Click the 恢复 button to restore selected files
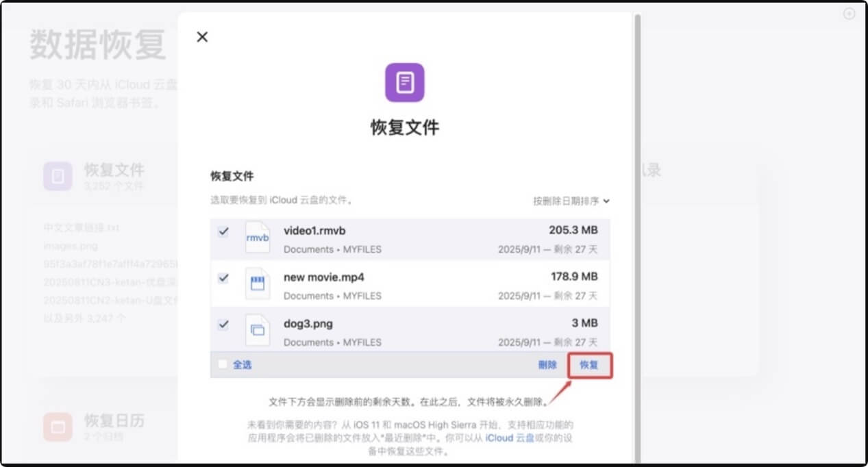This screenshot has width=868, height=467. click(590, 365)
